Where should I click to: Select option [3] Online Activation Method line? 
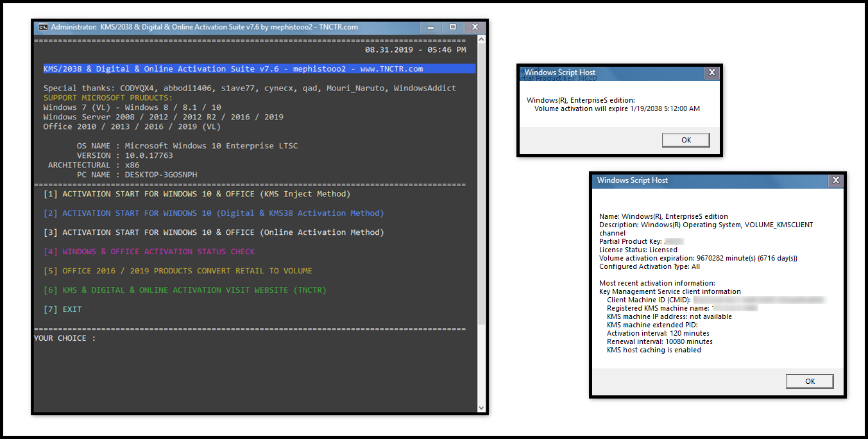point(214,232)
